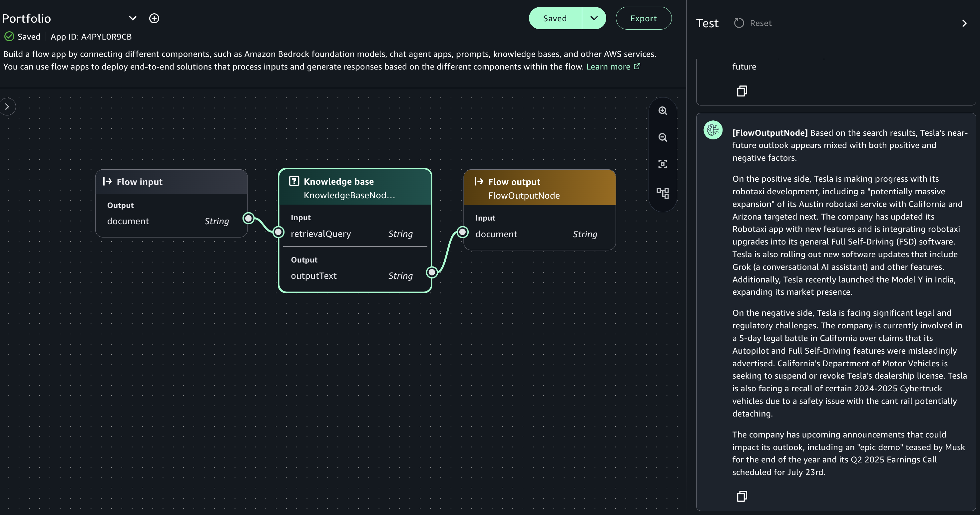Copy the FlowOutputNode response text
Screen dimensions: 980x515
coord(742,496)
